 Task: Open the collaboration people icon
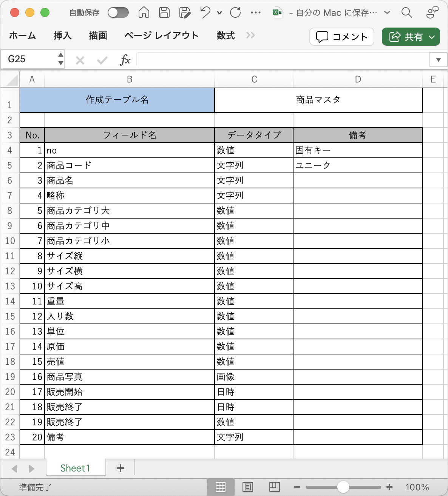click(432, 12)
